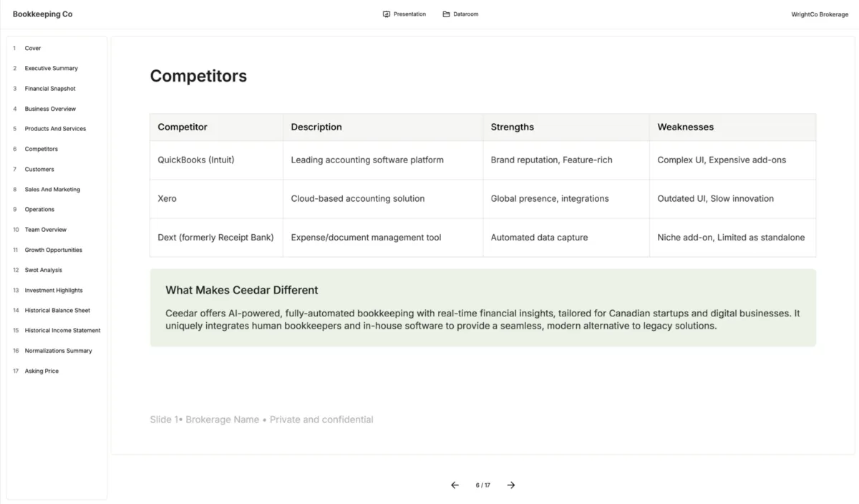Click 'Niche add-on, Limited as standalone' cell

tap(732, 237)
